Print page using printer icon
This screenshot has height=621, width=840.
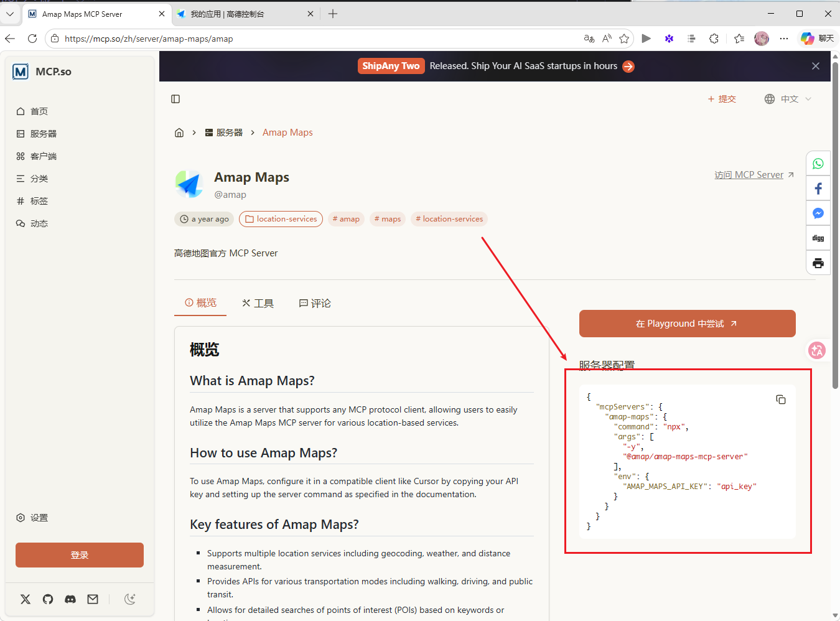click(x=818, y=263)
